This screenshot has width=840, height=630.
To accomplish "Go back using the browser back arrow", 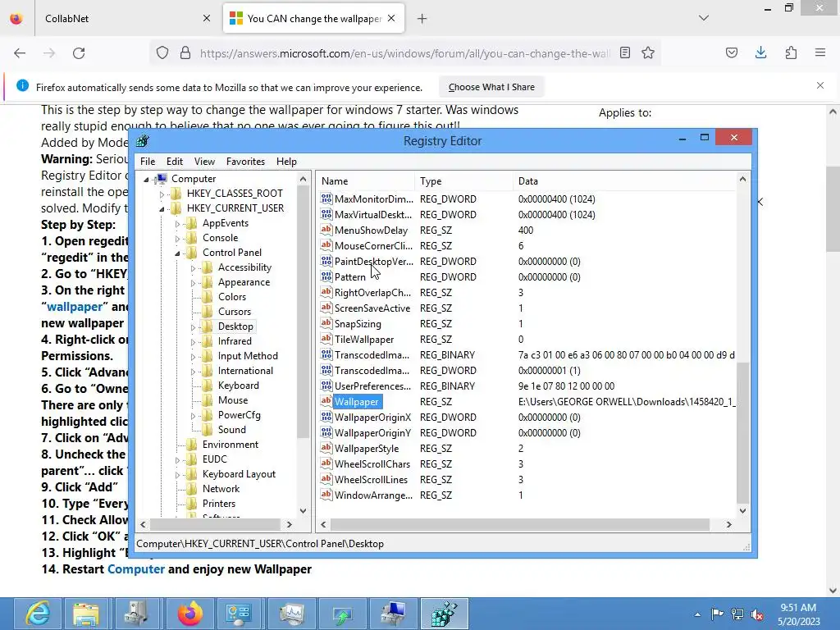I will [20, 53].
